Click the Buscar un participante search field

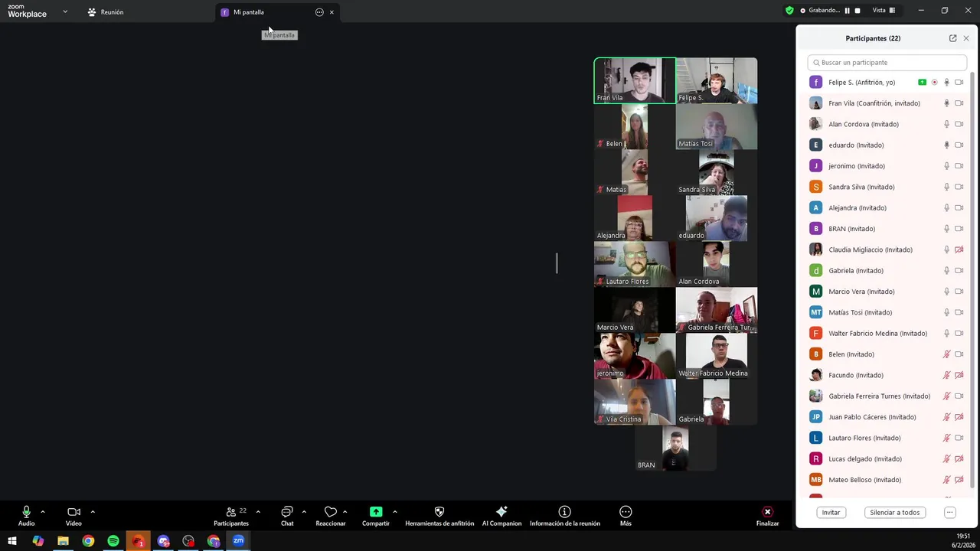coord(887,63)
